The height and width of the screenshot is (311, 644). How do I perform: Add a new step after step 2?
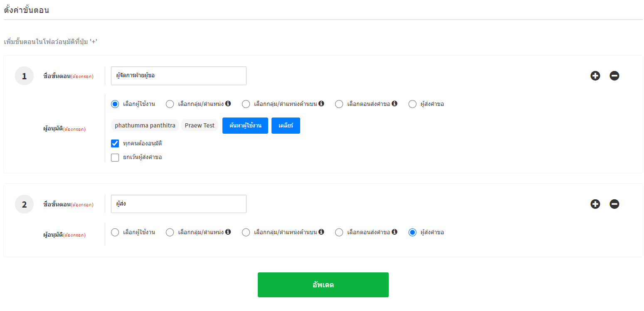(x=595, y=204)
